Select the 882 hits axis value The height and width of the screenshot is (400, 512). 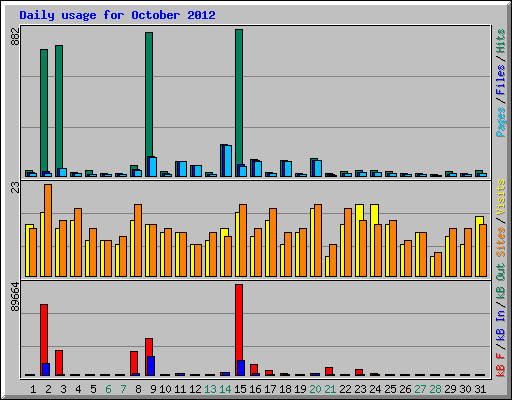coord(15,36)
